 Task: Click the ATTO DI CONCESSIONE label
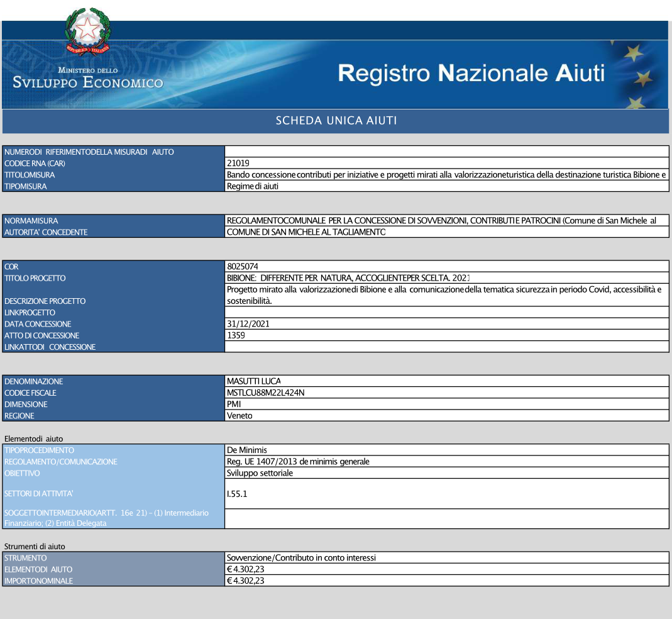pyautogui.click(x=41, y=336)
